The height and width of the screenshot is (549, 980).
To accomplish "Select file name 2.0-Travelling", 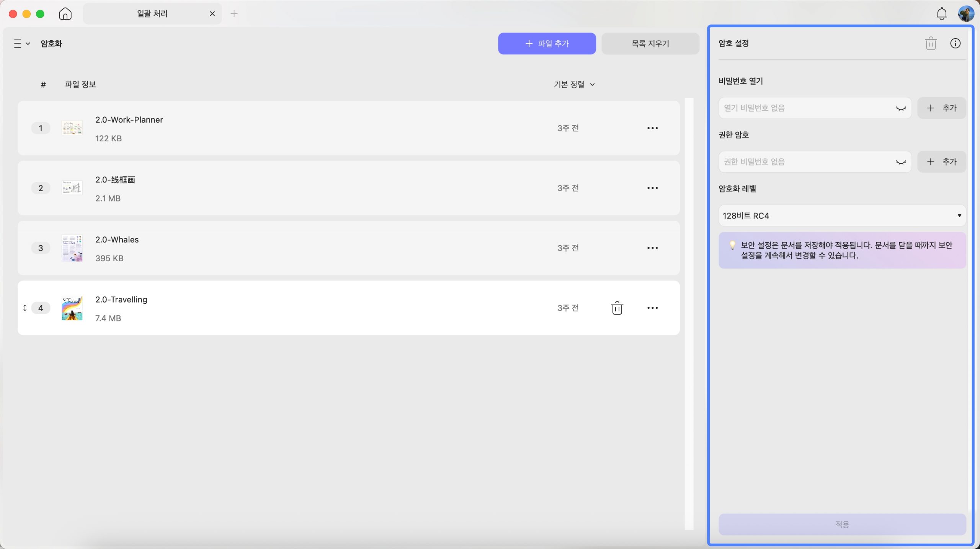I will pyautogui.click(x=121, y=300).
